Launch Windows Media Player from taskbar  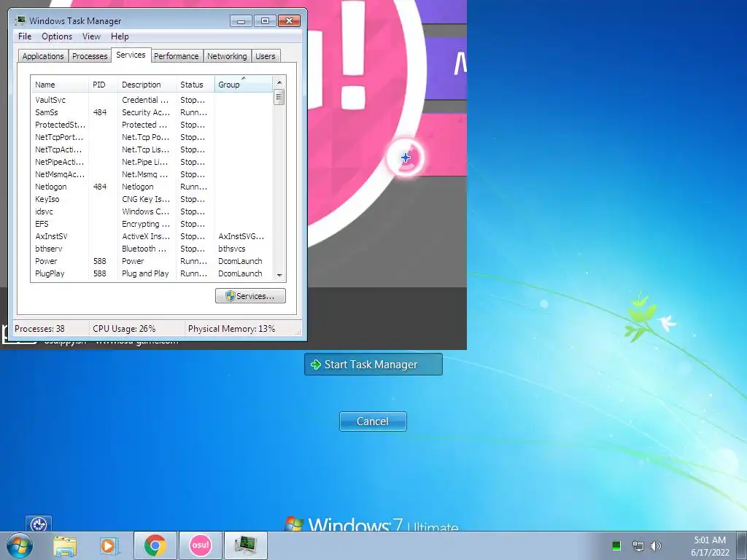(109, 545)
